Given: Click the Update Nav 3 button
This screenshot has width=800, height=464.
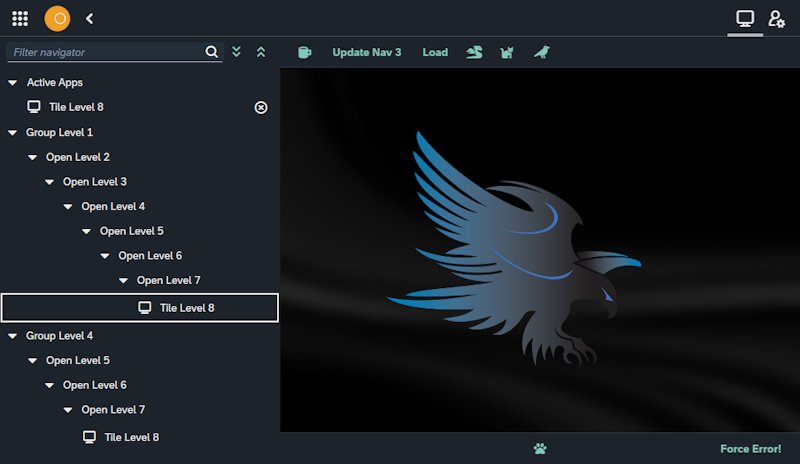Looking at the screenshot, I should tap(367, 52).
